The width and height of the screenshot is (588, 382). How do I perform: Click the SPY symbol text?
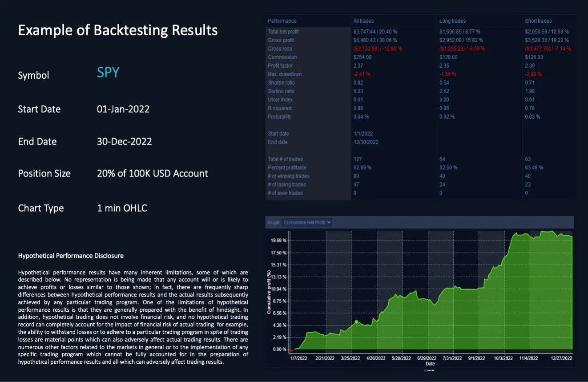pos(108,73)
